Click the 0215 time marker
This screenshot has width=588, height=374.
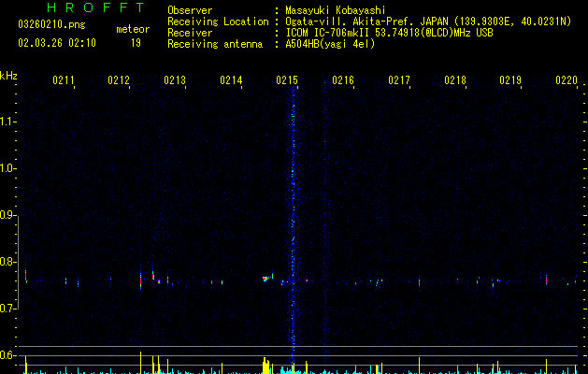(x=287, y=80)
